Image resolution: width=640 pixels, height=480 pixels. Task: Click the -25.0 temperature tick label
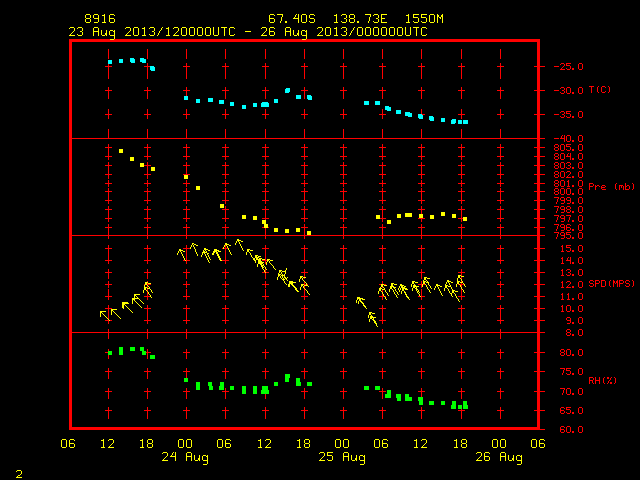[569, 67]
